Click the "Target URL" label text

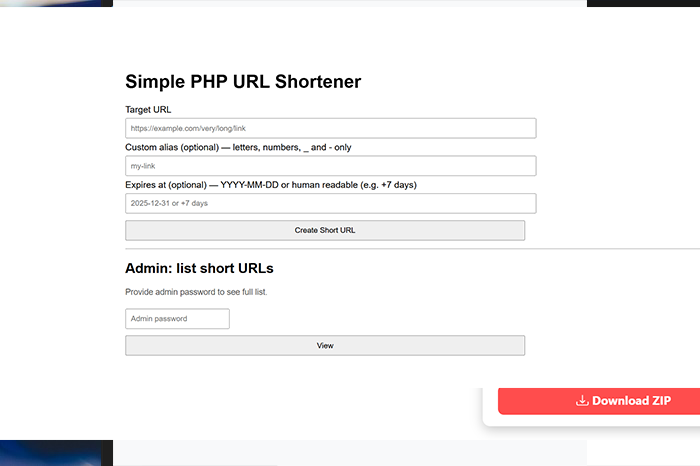148,109
